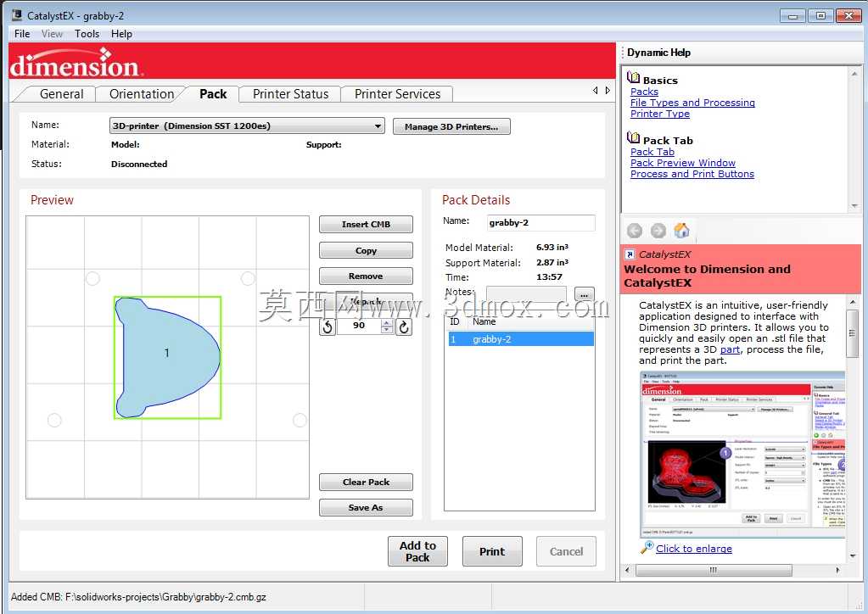Click the Basics book icon
The height and width of the screenshot is (614, 868).
[633, 77]
